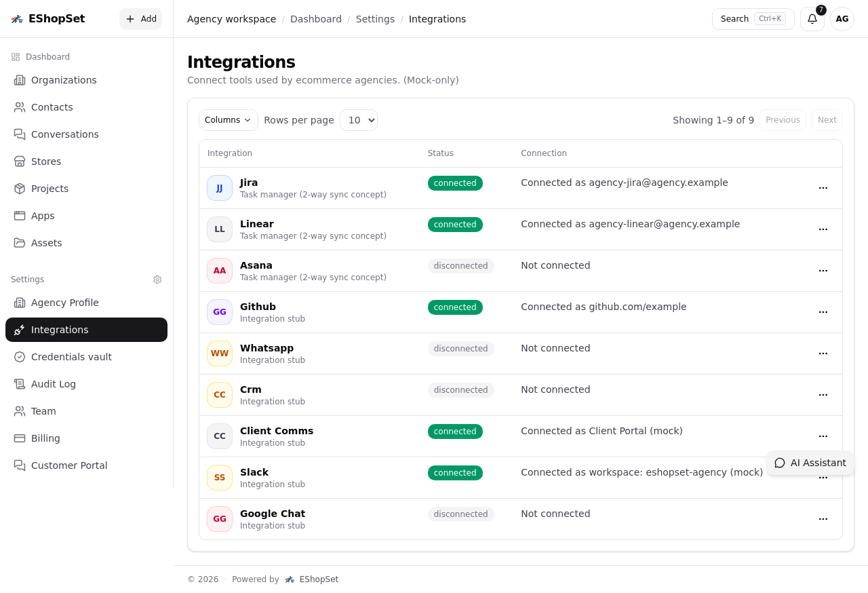Open the Agency workspace breadcrumb link

pyautogui.click(x=231, y=19)
